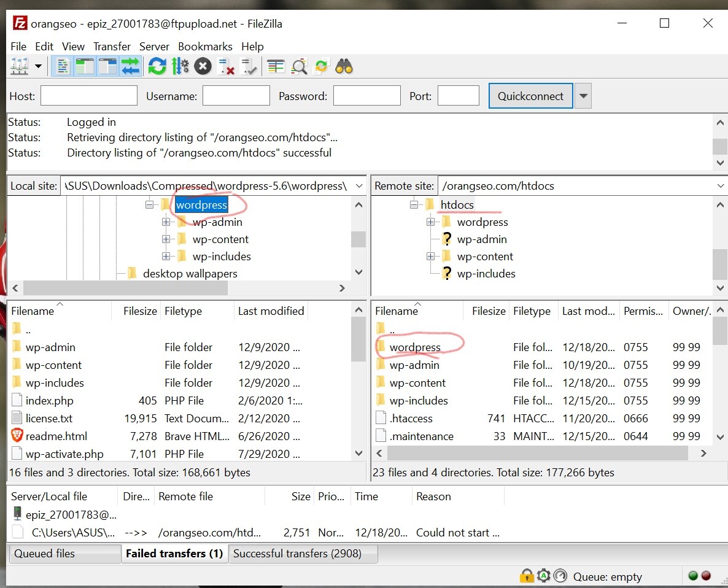Open the Remote site path dropdown
Viewport: 728px width, 588px height.
click(720, 185)
